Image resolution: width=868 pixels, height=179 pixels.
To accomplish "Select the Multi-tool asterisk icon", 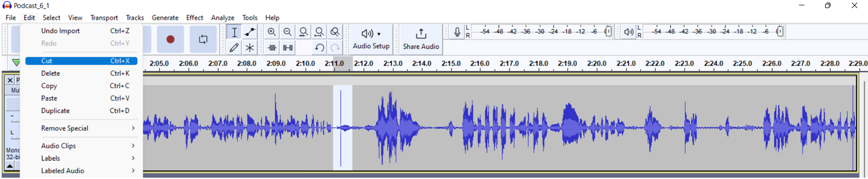I will 250,48.
